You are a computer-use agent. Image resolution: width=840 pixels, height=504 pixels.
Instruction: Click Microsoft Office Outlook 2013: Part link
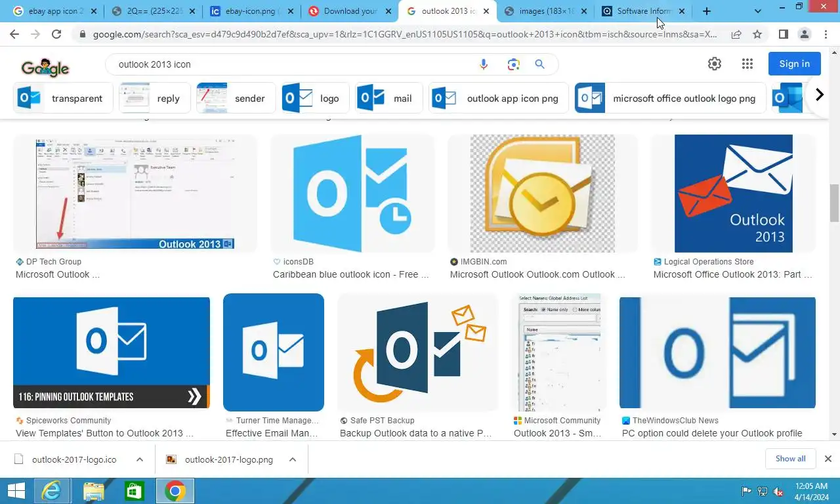click(x=732, y=274)
